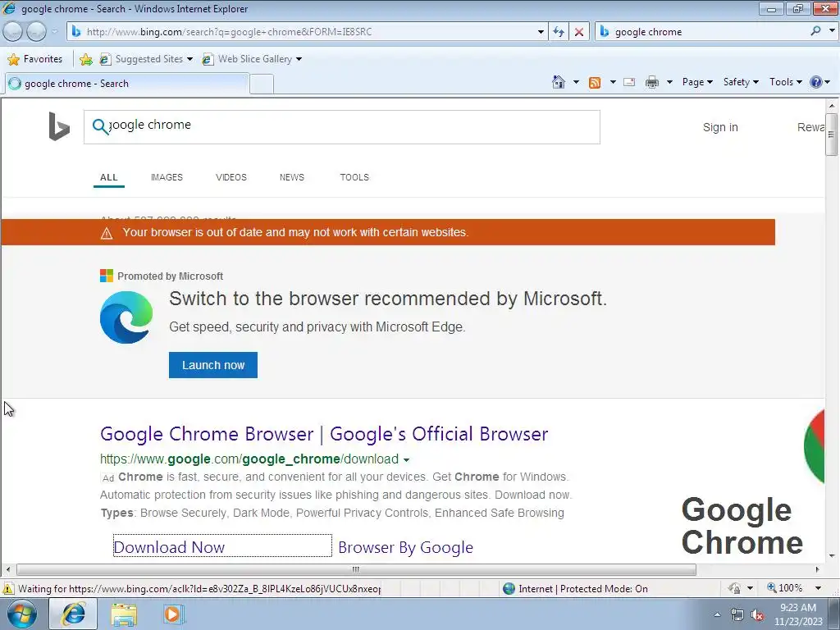Screen dimensions: 840x630
Task: Click in the Bing page search box
Action: point(342,127)
